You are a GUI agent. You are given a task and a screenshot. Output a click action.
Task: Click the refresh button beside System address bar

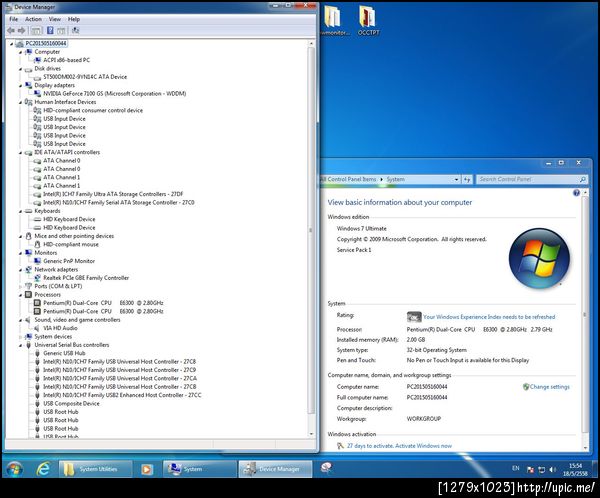click(467, 179)
